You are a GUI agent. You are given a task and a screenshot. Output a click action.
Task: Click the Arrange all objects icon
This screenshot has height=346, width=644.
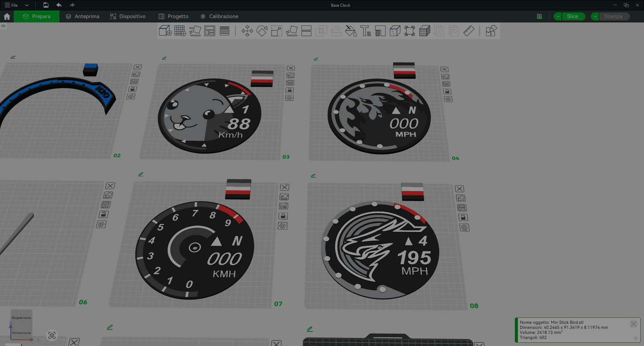pos(210,31)
